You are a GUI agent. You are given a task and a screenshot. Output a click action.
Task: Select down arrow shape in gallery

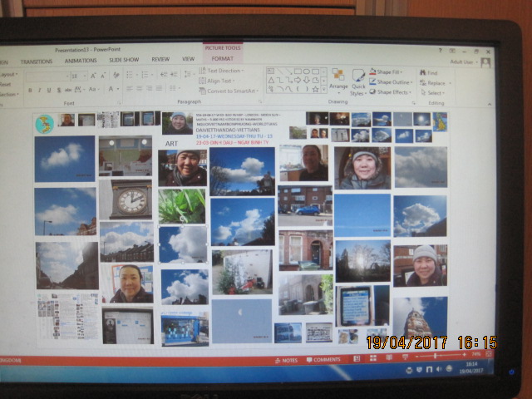coord(307,80)
